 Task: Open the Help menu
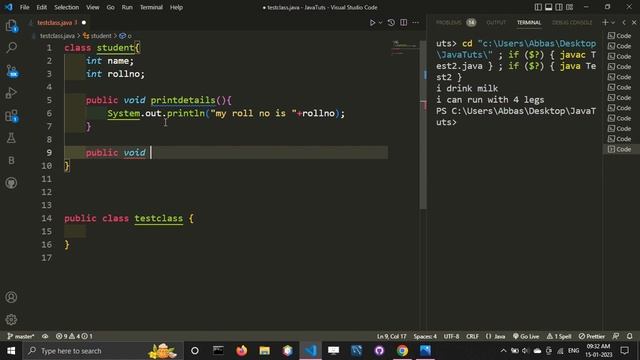coord(176,7)
